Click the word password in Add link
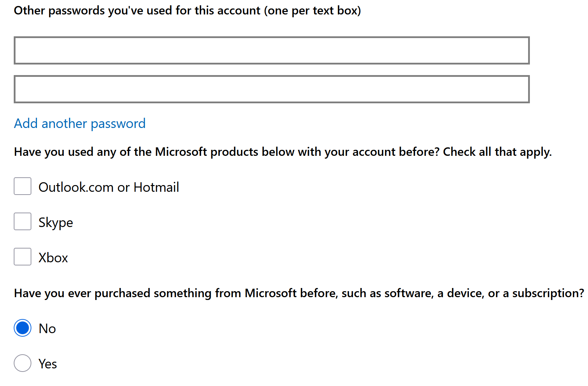 (x=118, y=124)
